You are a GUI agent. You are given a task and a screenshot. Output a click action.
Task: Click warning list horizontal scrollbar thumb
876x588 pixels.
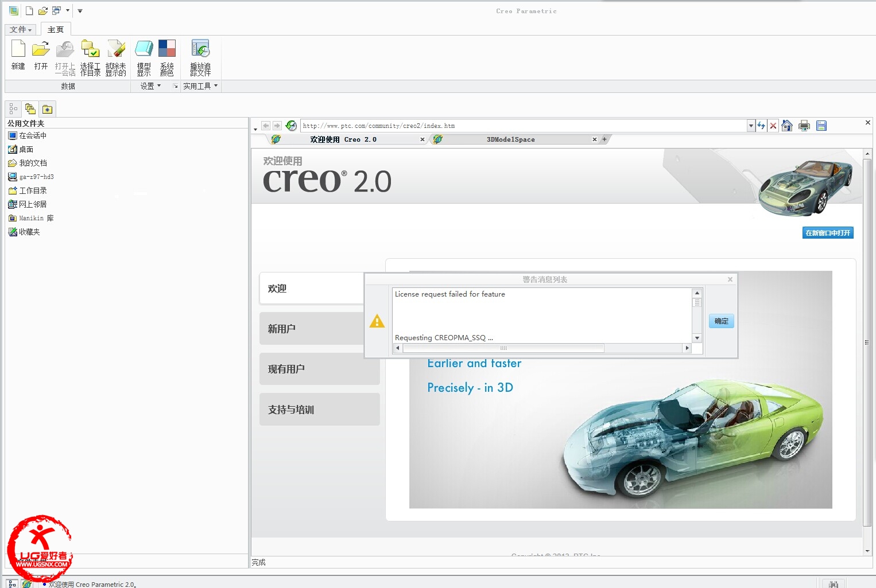(x=503, y=348)
